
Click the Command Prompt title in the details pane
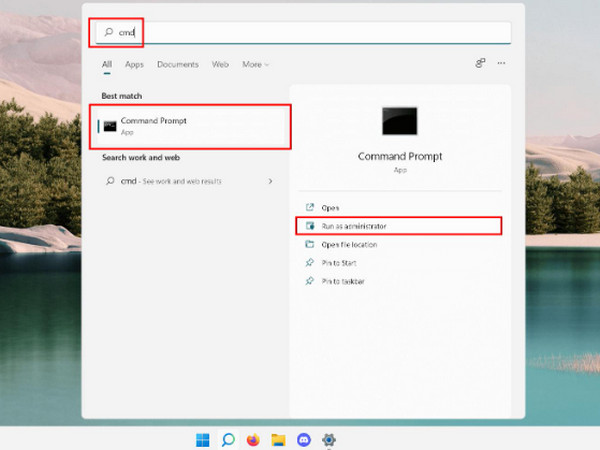[x=400, y=157]
